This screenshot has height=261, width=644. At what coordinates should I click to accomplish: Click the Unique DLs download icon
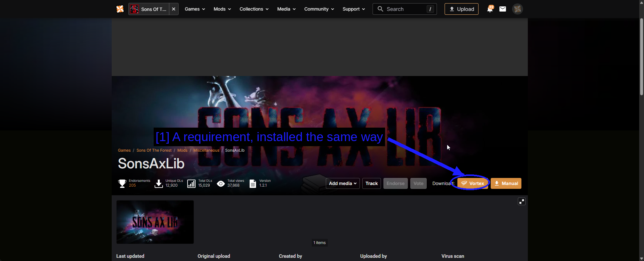(x=159, y=184)
